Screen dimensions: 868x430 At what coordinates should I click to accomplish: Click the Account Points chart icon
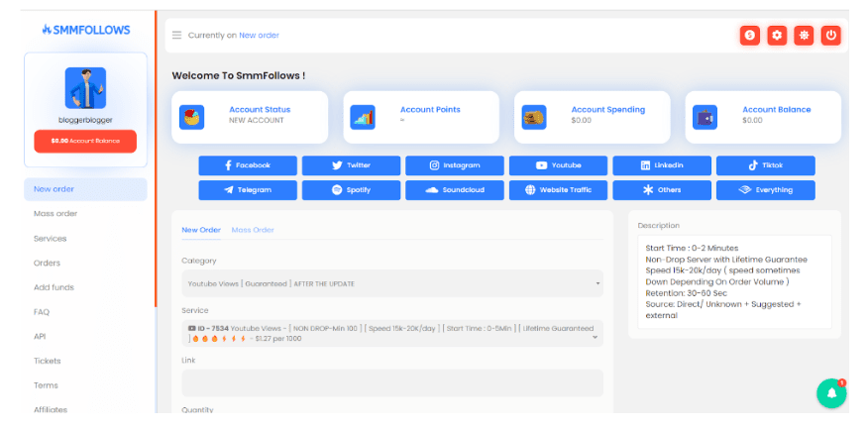point(363,117)
